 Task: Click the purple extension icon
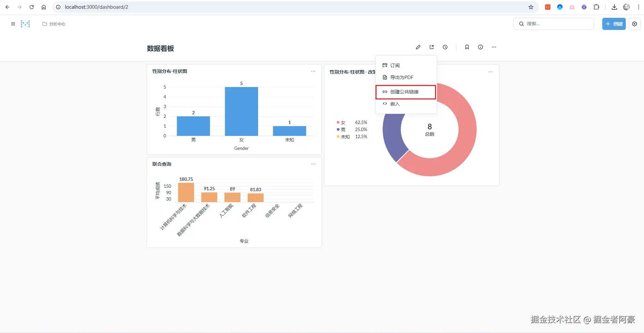pos(584,7)
